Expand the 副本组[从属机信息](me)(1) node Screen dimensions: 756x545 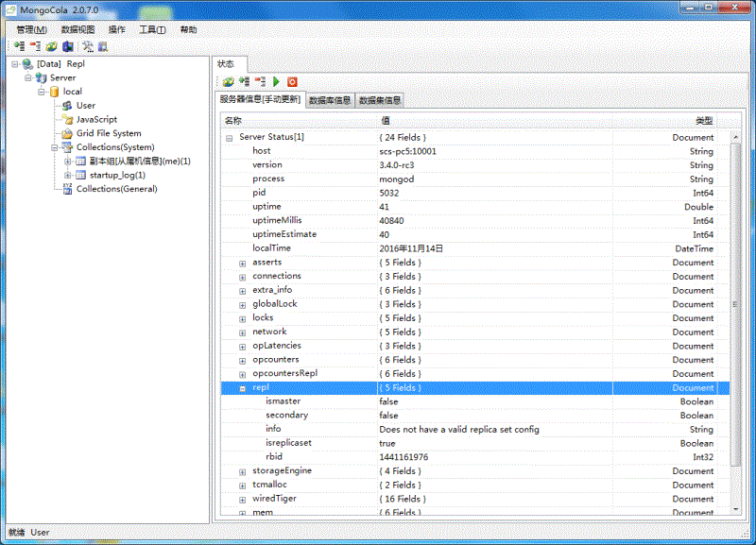click(x=68, y=161)
